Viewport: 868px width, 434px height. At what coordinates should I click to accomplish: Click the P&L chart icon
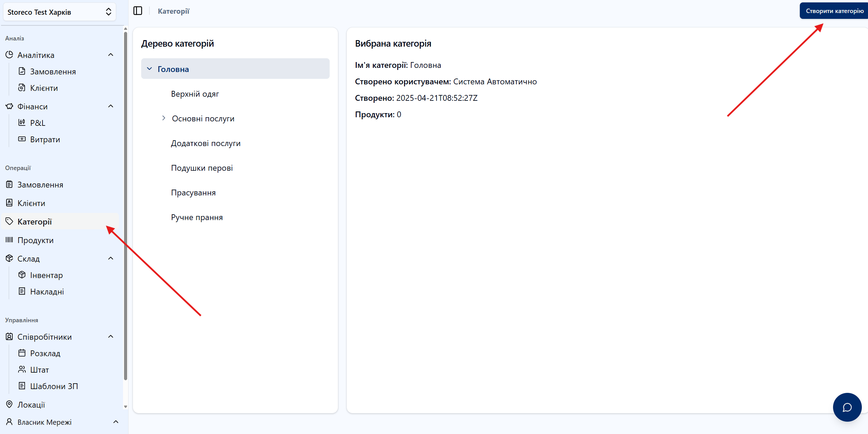coord(22,122)
